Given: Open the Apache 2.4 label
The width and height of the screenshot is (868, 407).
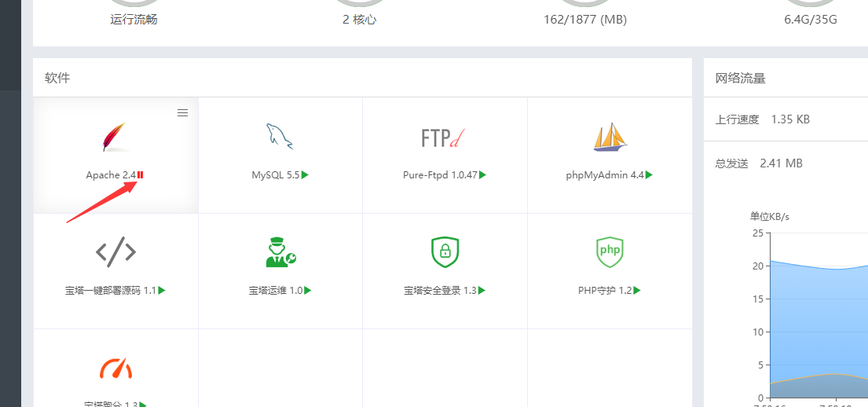Looking at the screenshot, I should [x=111, y=175].
